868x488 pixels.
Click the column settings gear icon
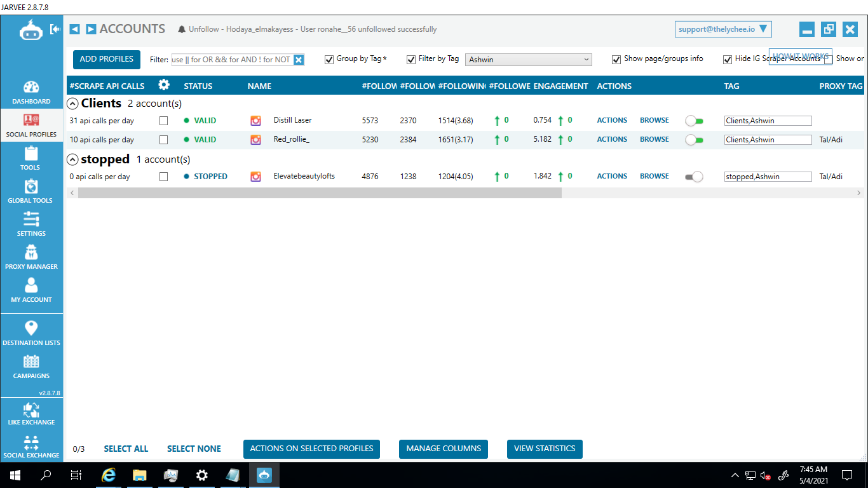click(x=164, y=85)
